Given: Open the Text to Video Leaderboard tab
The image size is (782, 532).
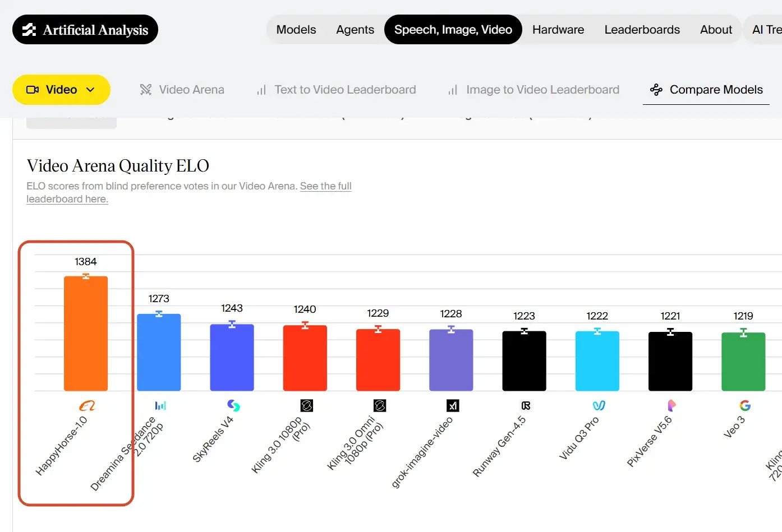Looking at the screenshot, I should pos(336,90).
